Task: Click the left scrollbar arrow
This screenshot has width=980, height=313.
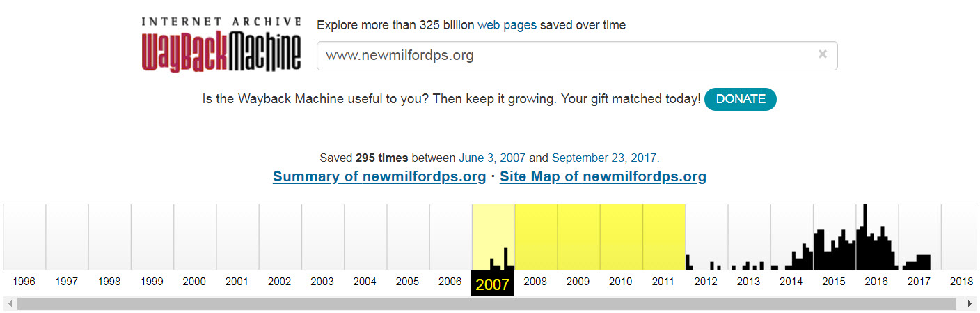Action: 9,303
